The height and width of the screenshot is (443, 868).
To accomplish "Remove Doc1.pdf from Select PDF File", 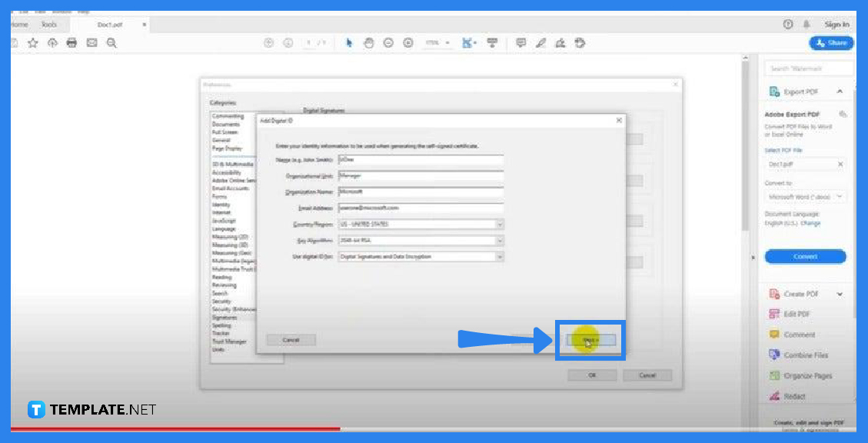I will 840,165.
